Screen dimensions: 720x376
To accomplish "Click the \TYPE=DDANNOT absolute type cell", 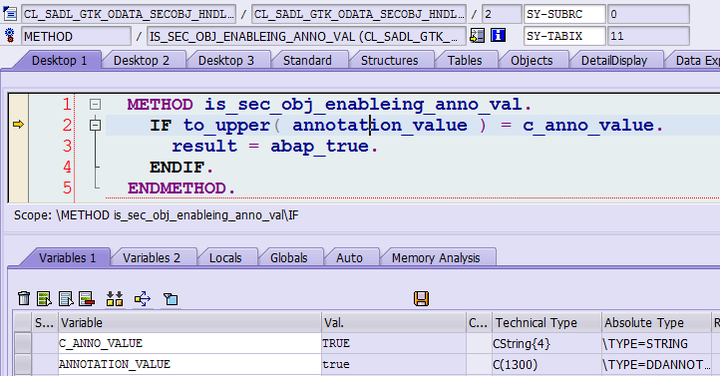I will click(656, 364).
